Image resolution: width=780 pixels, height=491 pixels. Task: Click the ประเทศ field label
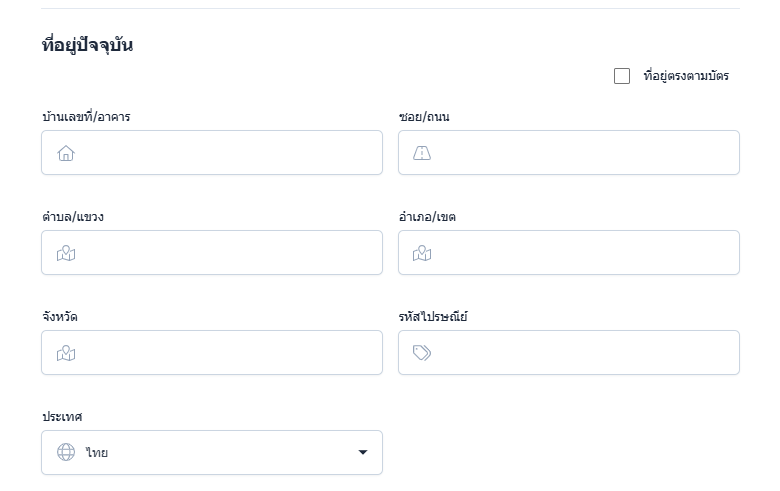pyautogui.click(x=62, y=417)
